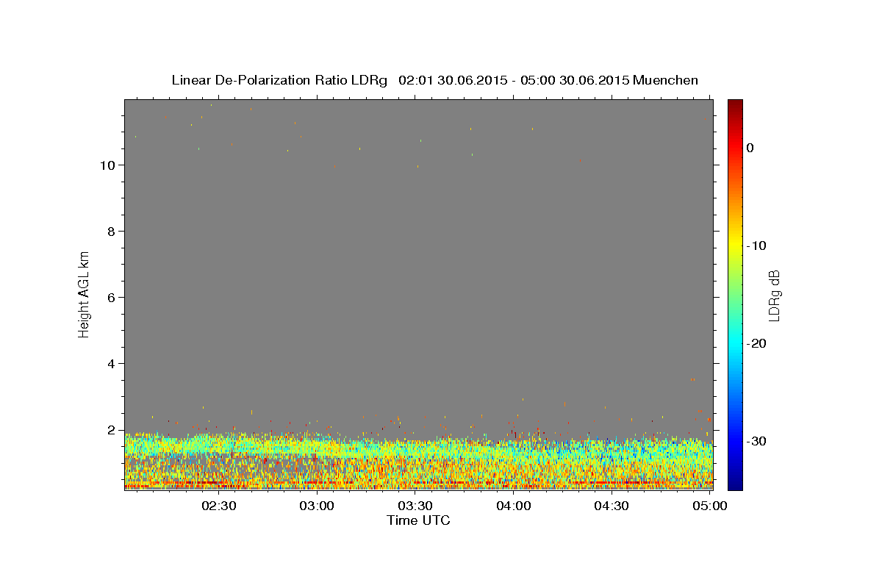Image resolution: width=882 pixels, height=588 pixels.
Task: Click the height tick label 6
Action: pos(110,298)
